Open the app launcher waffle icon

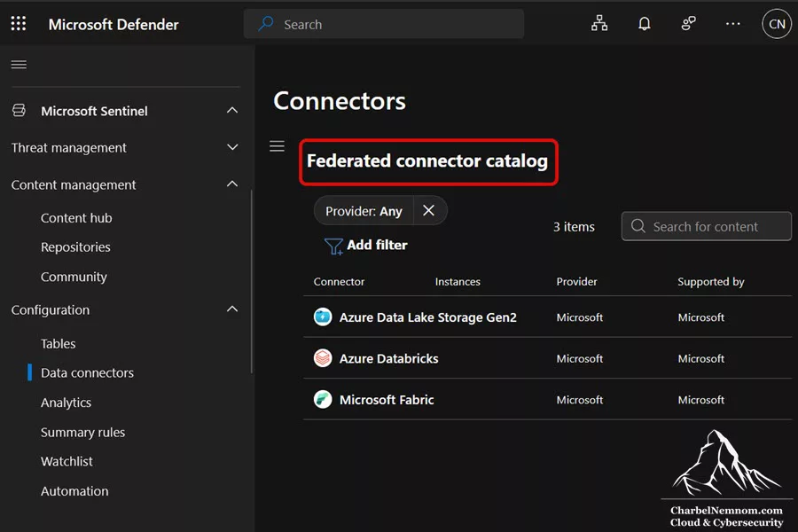pos(19,23)
